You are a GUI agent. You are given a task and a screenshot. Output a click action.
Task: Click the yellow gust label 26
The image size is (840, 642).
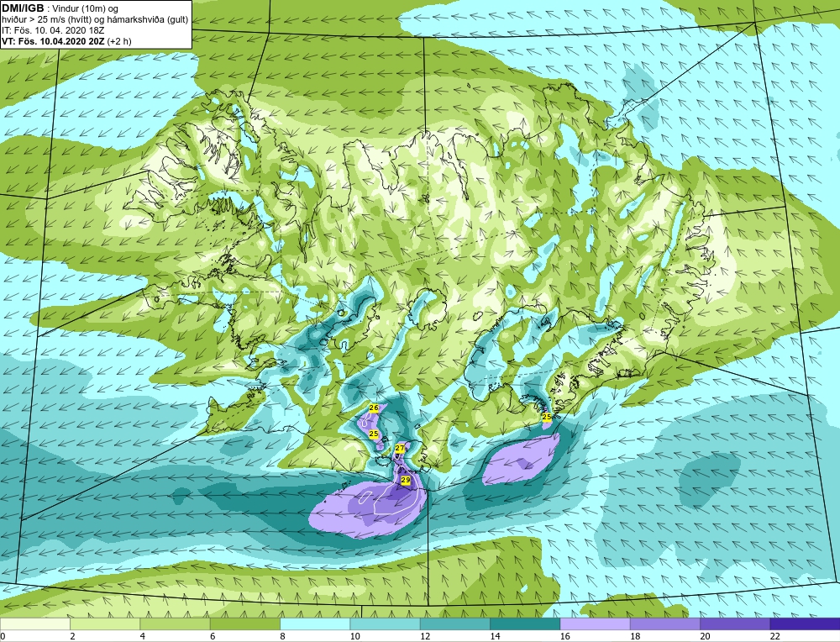pos(374,408)
